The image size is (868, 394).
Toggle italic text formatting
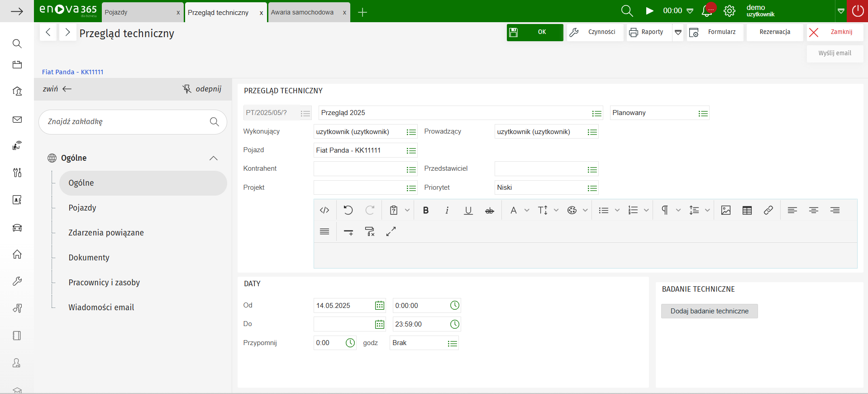(x=447, y=210)
